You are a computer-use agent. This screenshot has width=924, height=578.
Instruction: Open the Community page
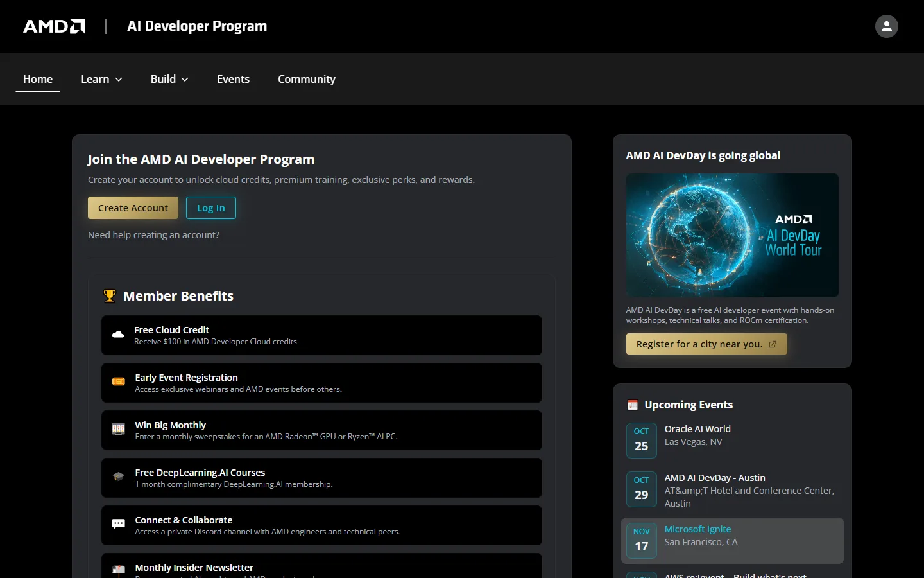[307, 79]
